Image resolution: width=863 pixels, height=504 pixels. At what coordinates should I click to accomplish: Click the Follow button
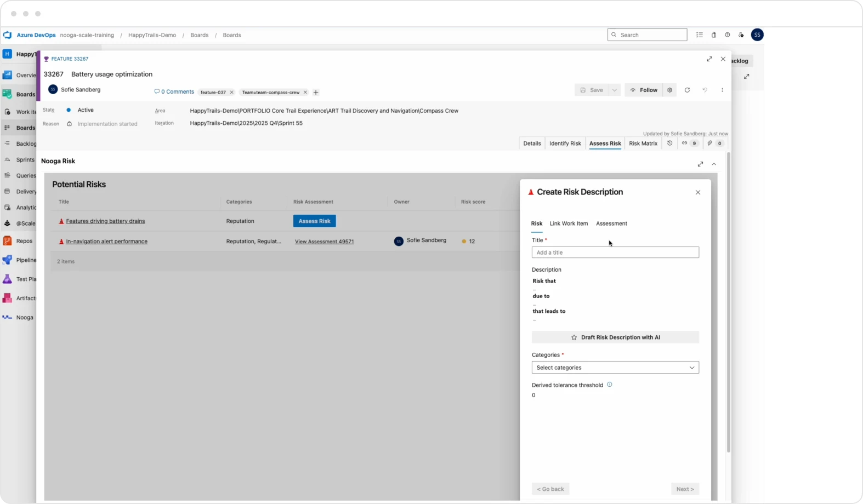point(644,90)
